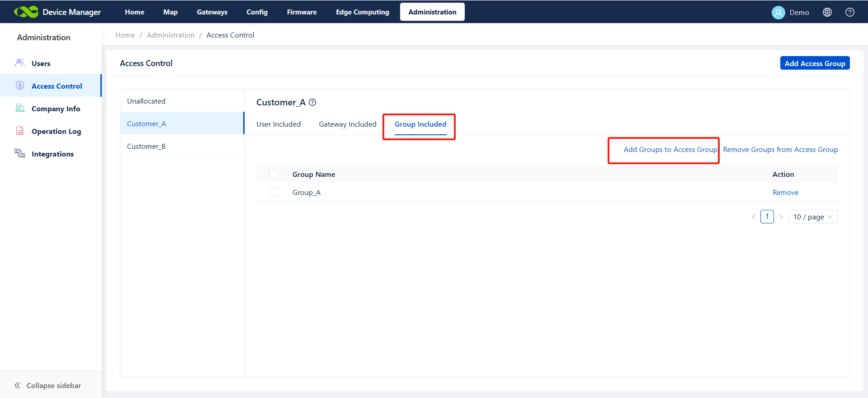Switch to the Gateway Included tab
The height and width of the screenshot is (398, 868).
click(347, 124)
